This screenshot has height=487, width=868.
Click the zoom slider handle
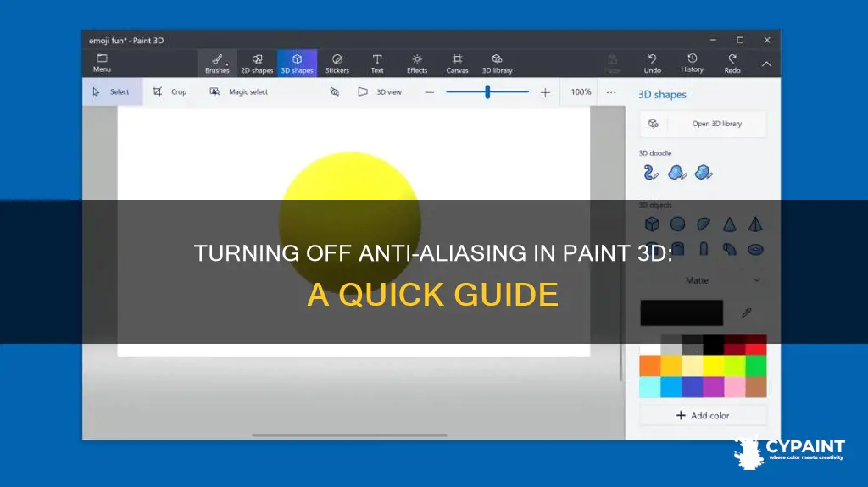coord(487,91)
